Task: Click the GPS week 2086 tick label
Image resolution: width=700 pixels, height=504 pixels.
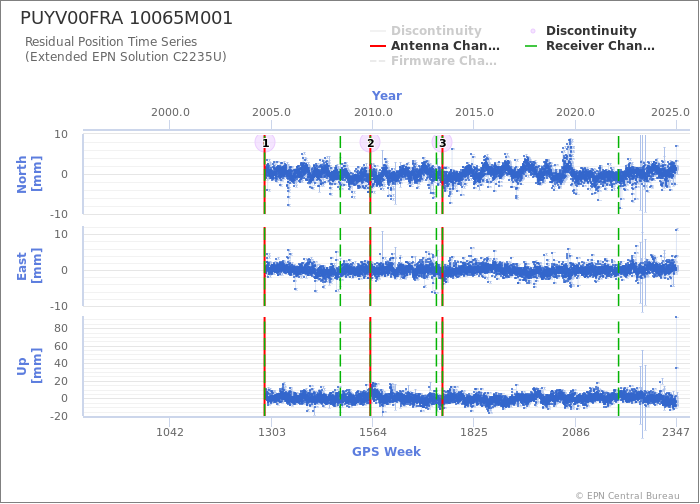Action: (x=575, y=432)
